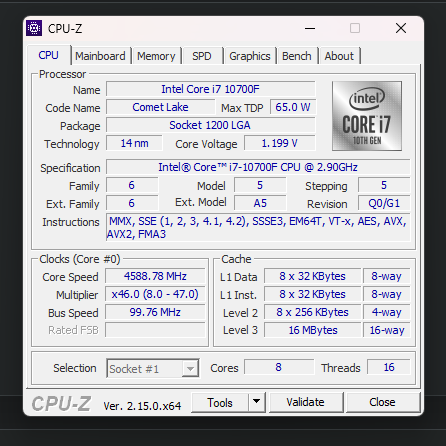Minimize the CPU-Z window
446x446 pixels.
click(310, 28)
